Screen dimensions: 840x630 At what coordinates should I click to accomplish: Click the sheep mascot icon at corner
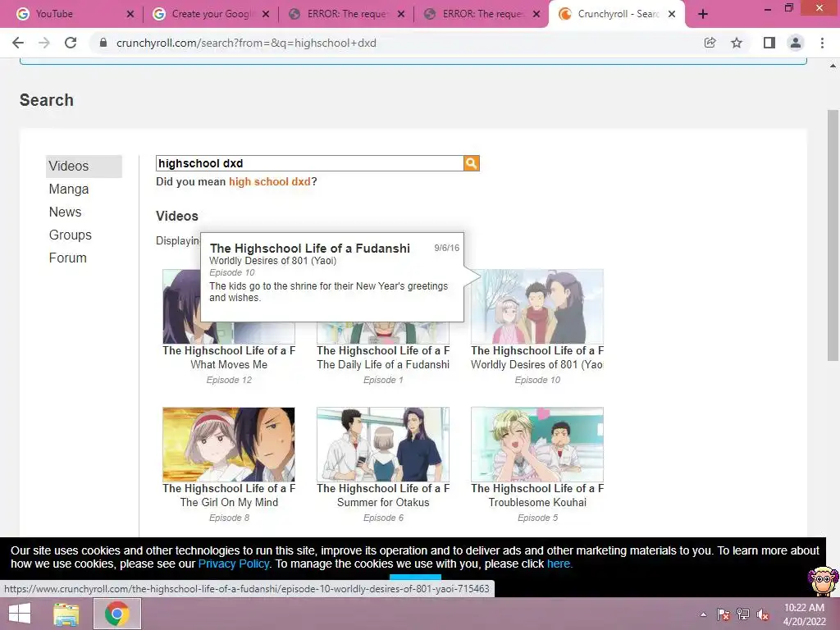tap(823, 580)
